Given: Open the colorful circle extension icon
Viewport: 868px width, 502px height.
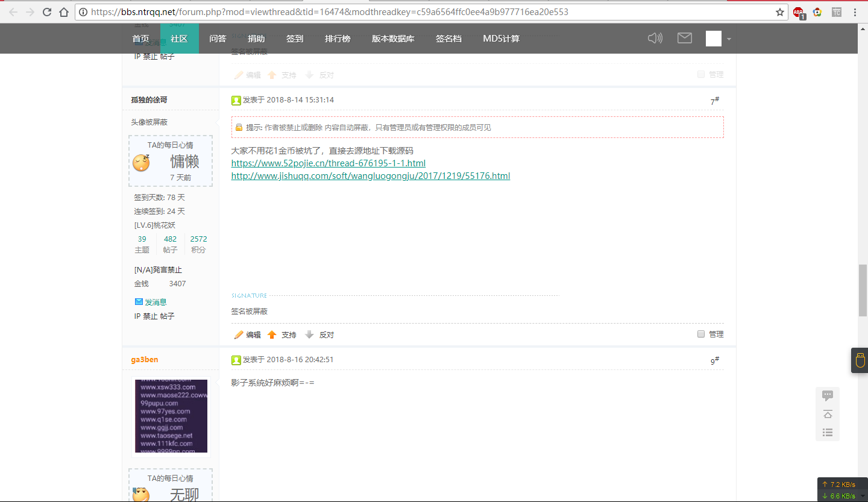Looking at the screenshot, I should tap(817, 12).
